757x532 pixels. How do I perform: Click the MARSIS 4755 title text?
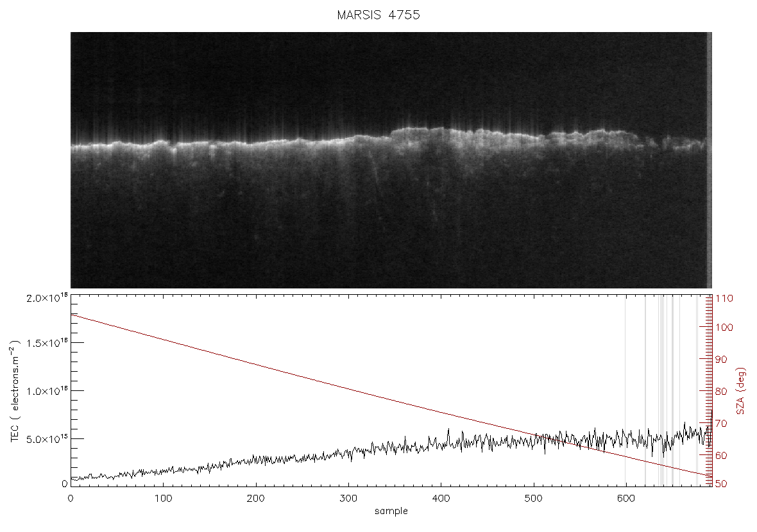point(378,15)
